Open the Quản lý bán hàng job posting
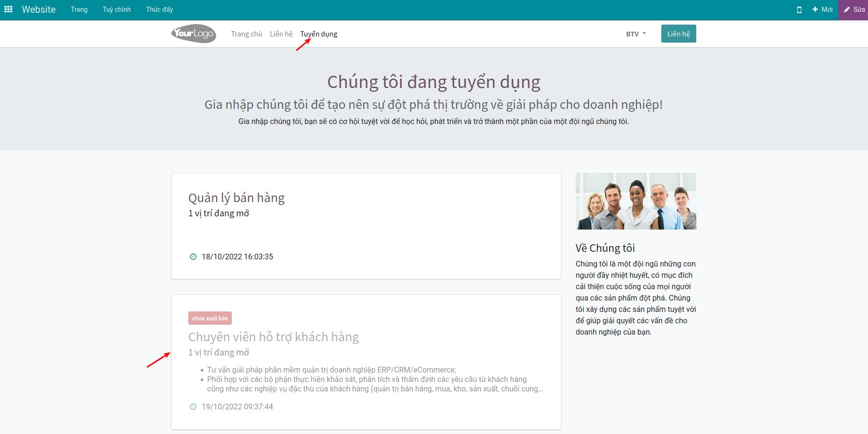The image size is (868, 434). click(x=236, y=197)
